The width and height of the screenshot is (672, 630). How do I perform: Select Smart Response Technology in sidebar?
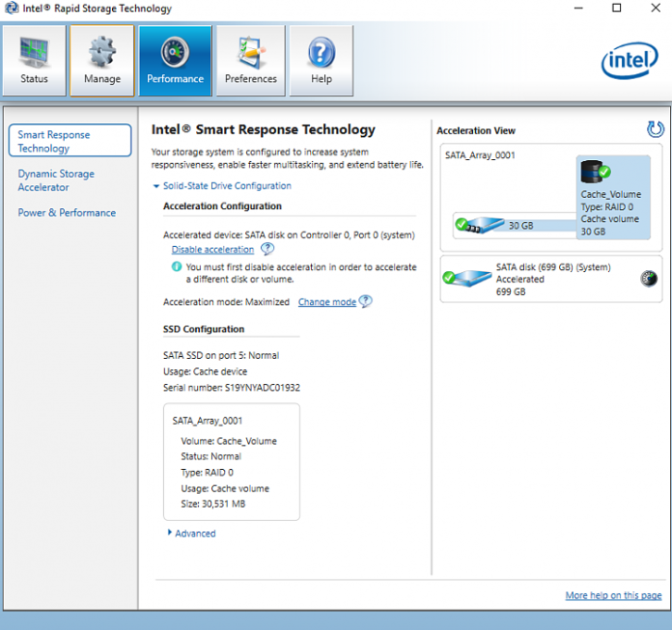[70, 142]
